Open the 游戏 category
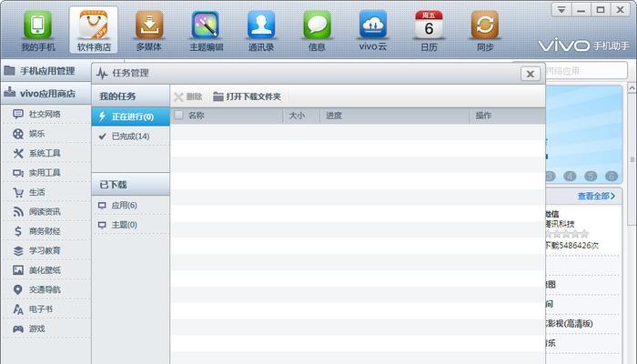Image resolution: width=637 pixels, height=364 pixels. tap(45, 329)
